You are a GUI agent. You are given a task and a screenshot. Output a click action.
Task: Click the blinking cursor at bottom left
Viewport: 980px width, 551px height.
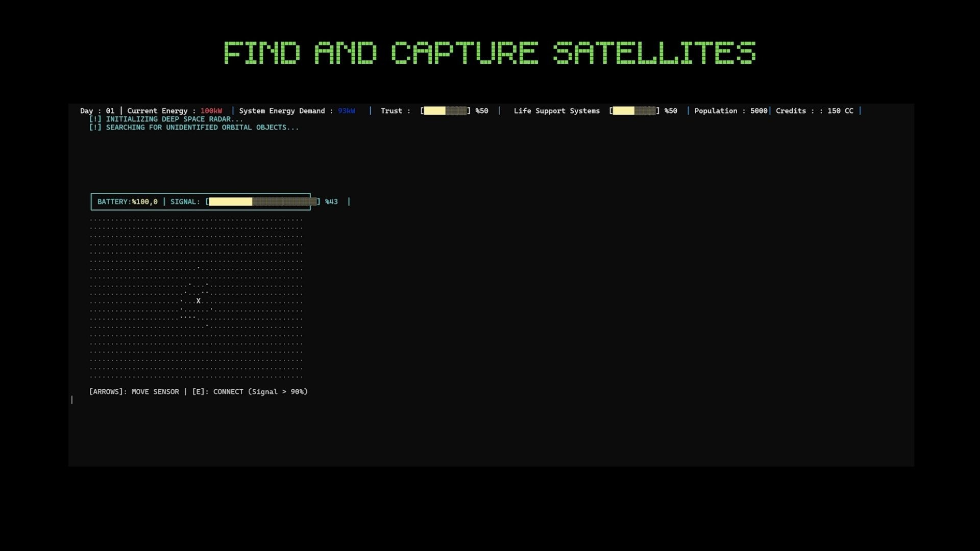pyautogui.click(x=72, y=400)
